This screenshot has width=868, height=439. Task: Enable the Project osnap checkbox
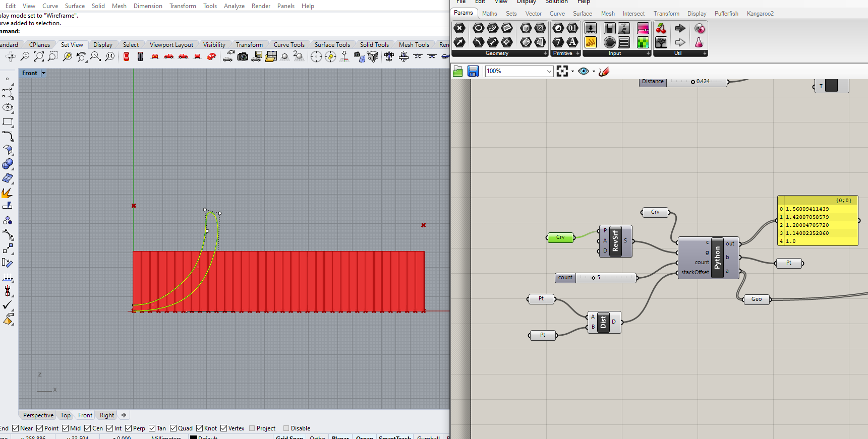[252, 428]
